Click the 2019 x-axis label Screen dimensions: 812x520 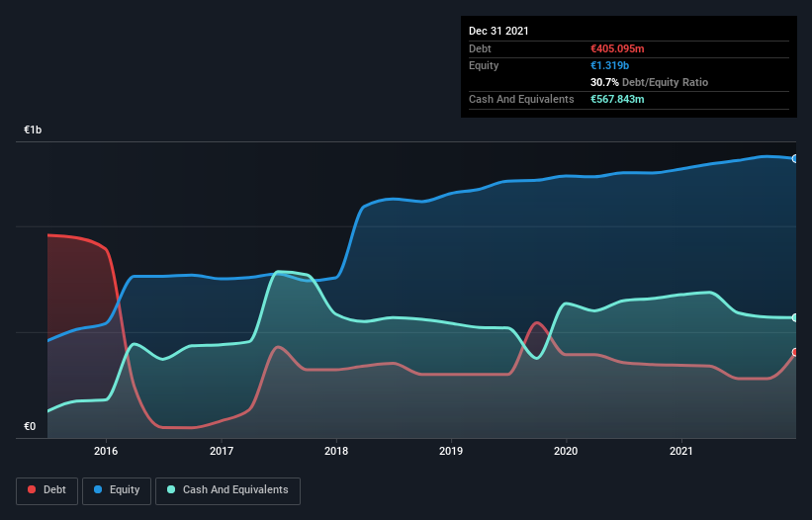[x=451, y=451]
